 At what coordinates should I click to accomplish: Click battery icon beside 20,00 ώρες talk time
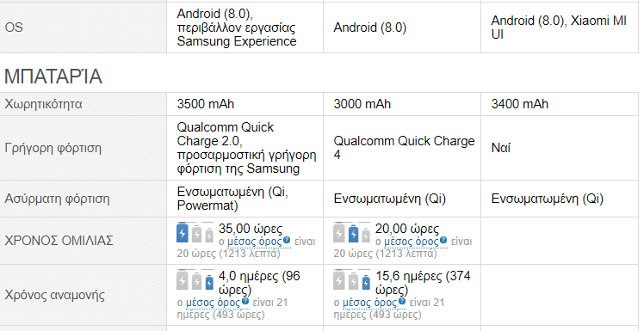pos(352,233)
